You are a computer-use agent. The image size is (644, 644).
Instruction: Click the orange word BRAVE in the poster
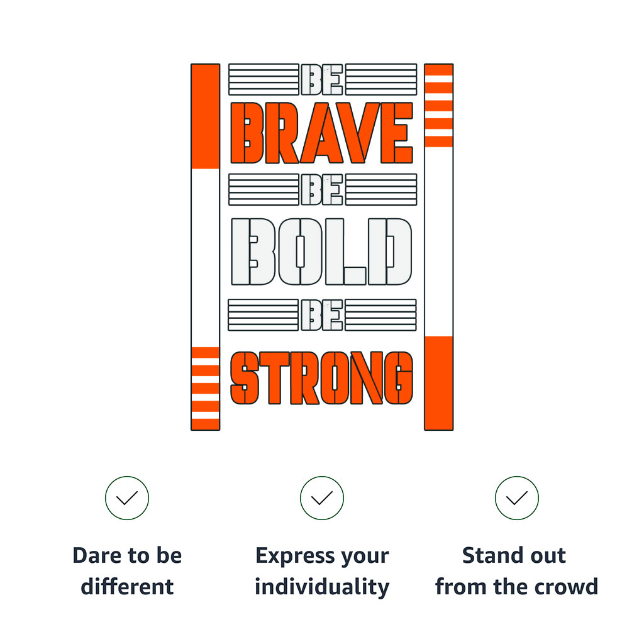322,133
